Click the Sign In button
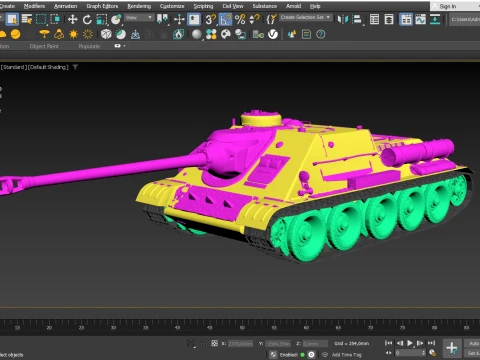 tap(447, 6)
